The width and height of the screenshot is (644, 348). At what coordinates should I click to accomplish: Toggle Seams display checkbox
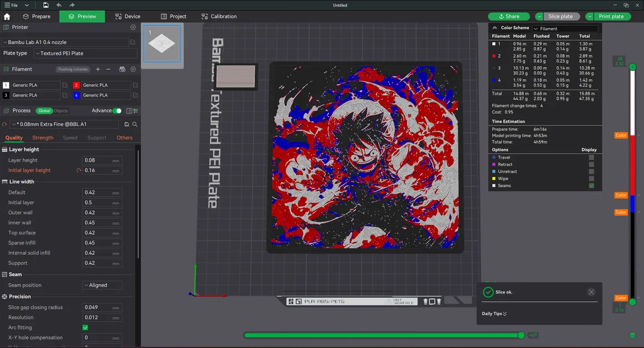point(591,185)
